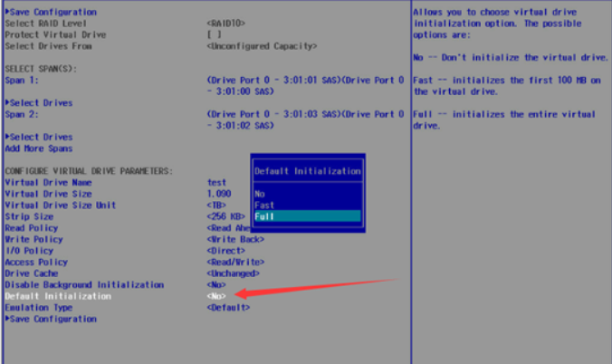Edit the Virtual Drive Size value

point(219,194)
